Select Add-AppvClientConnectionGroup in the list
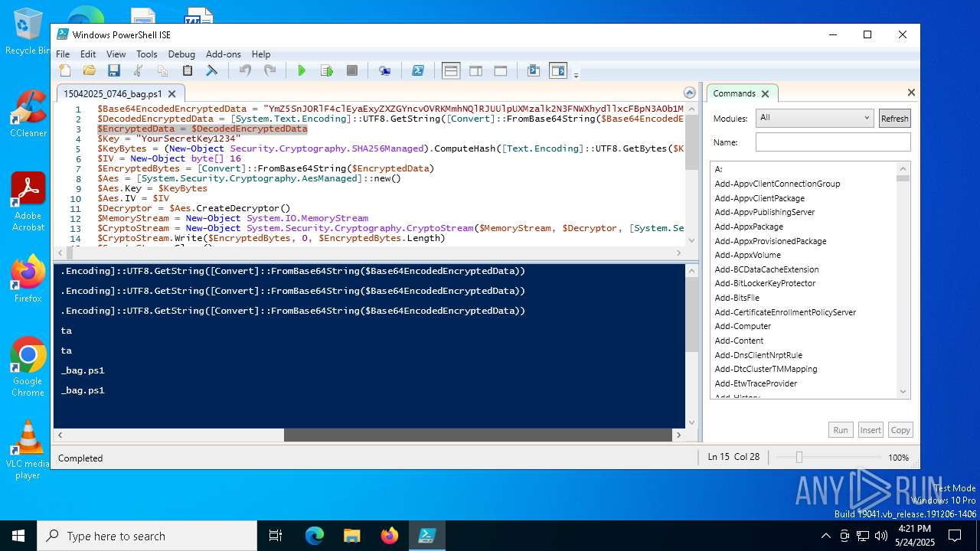This screenshot has height=551, width=980. tap(777, 184)
